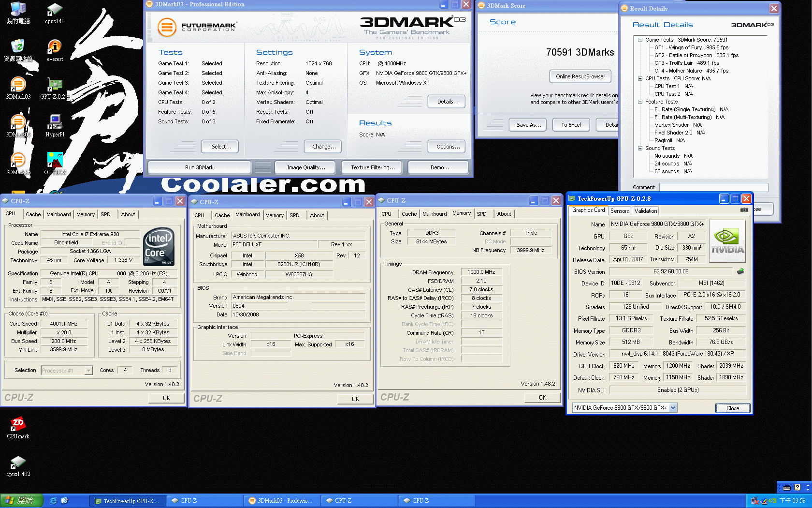Open Image Quality... tool
812x508 pixels.
click(306, 167)
